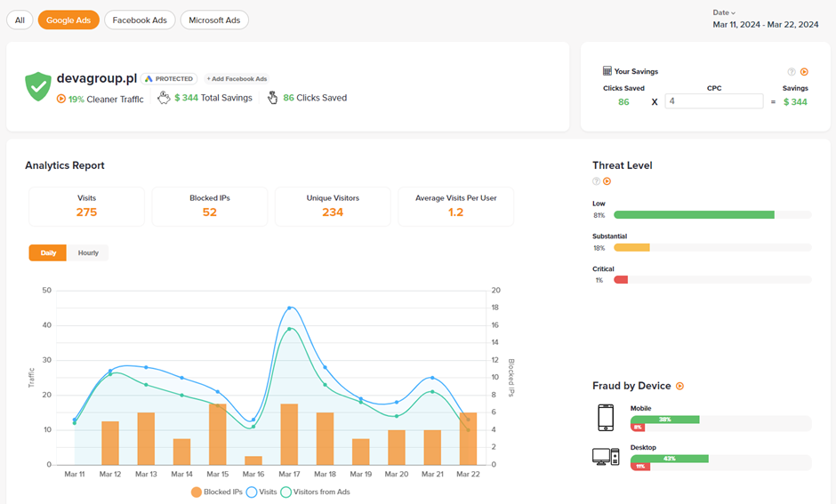Click the mobile phone device icon
Image resolution: width=836 pixels, height=504 pixels.
click(x=606, y=418)
